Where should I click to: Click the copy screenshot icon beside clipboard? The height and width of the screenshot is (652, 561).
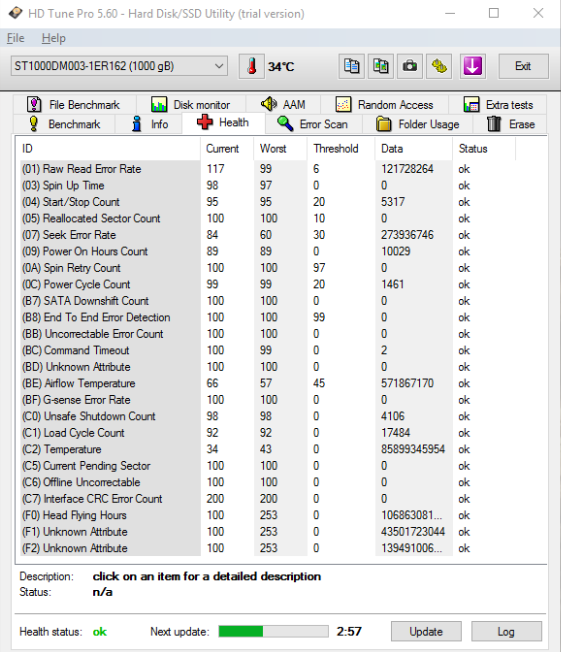click(381, 67)
